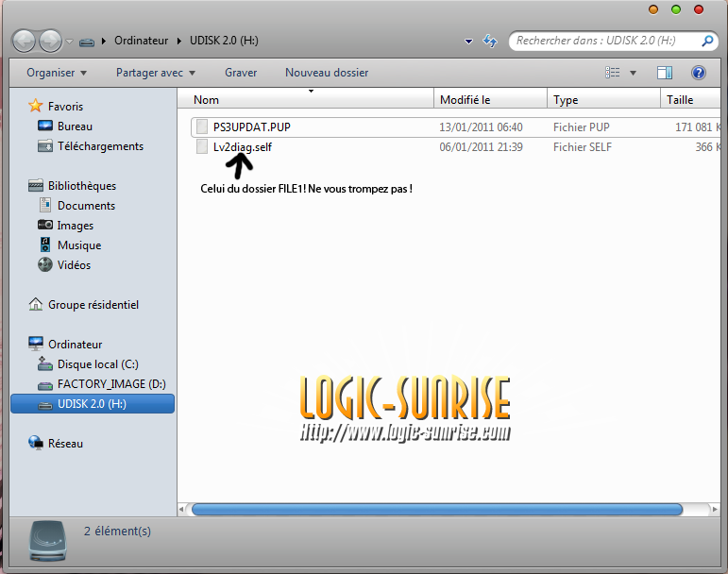The width and height of the screenshot is (728, 574).
Task: Toggle the preview pane icon
Action: click(x=665, y=73)
